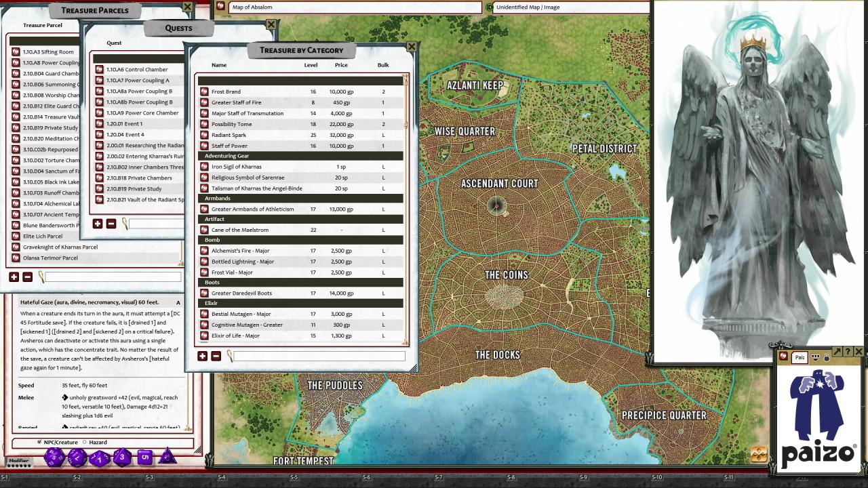Open the Paizo window toolbar dropdown arrow
Image resolution: width=868 pixels, height=488 pixels.
tap(816, 357)
